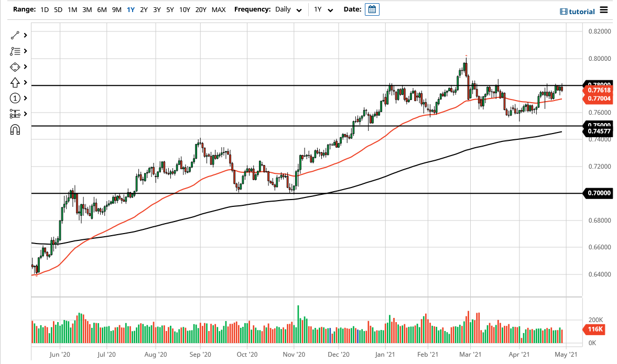Open the Frequency Daily dropdown
617x364 pixels.
287,9
